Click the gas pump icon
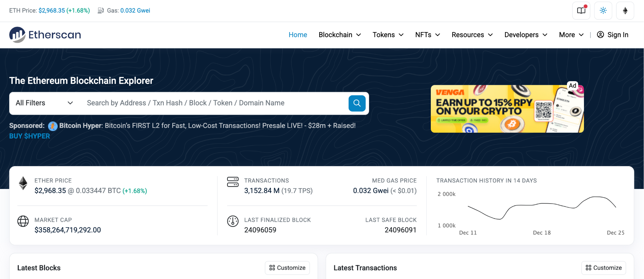 101,11
